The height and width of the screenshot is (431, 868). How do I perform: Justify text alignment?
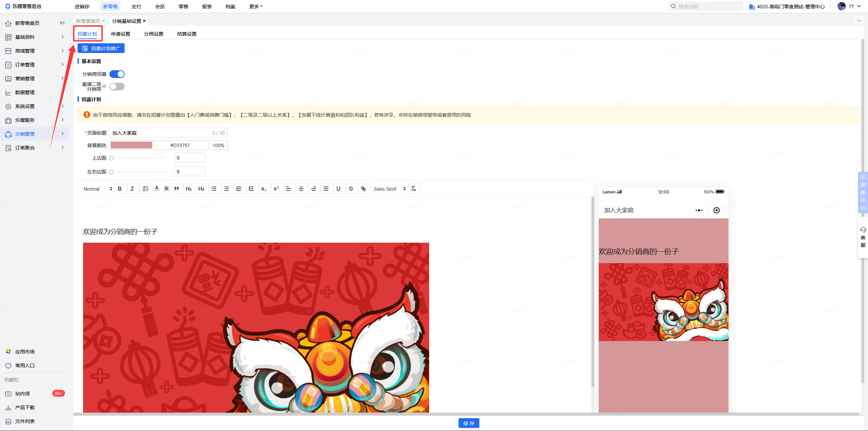326,189
